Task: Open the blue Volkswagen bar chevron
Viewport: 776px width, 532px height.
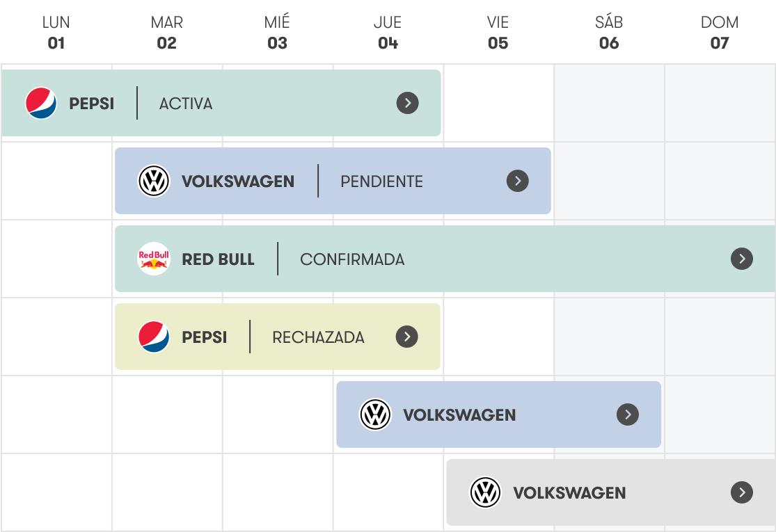Action: point(628,414)
